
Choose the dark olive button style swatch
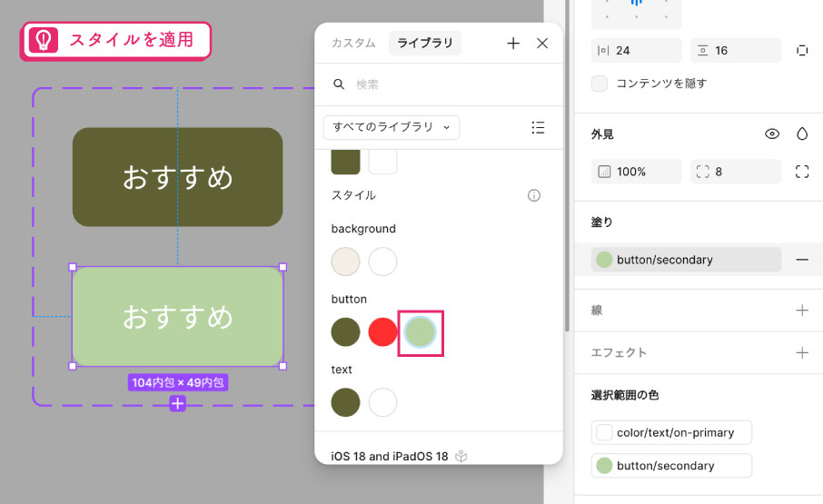(x=345, y=332)
